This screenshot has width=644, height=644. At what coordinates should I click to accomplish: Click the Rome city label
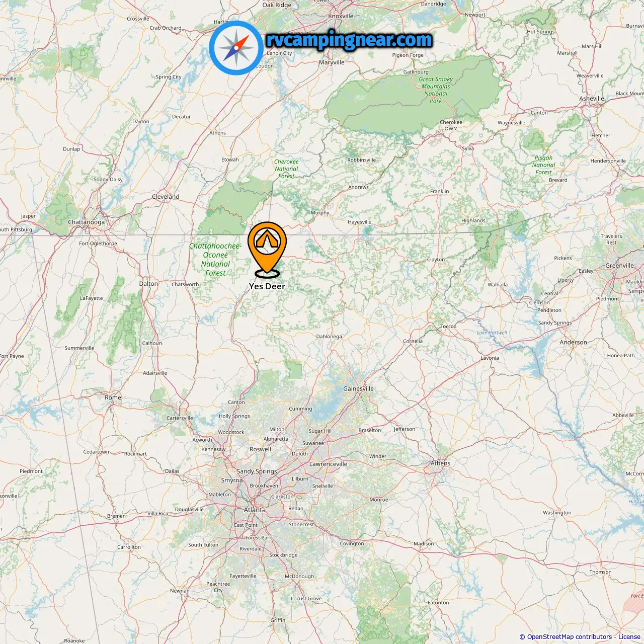click(x=113, y=397)
